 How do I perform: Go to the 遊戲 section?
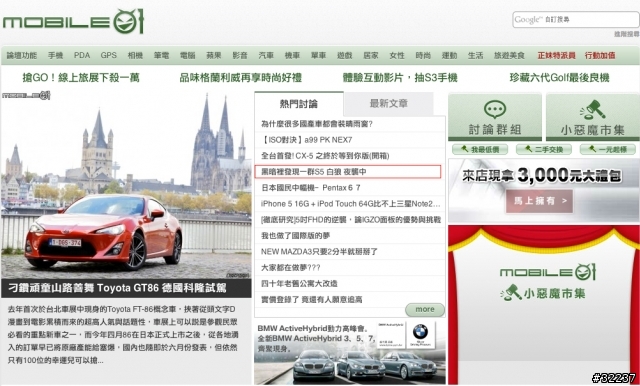pos(344,55)
